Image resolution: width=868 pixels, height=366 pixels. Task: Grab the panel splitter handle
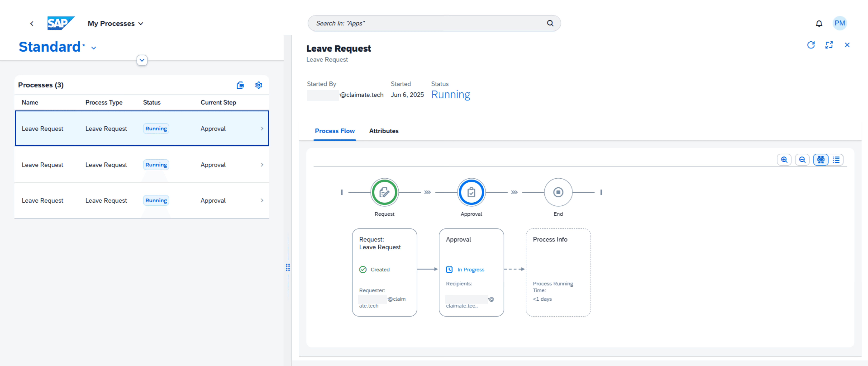(288, 267)
